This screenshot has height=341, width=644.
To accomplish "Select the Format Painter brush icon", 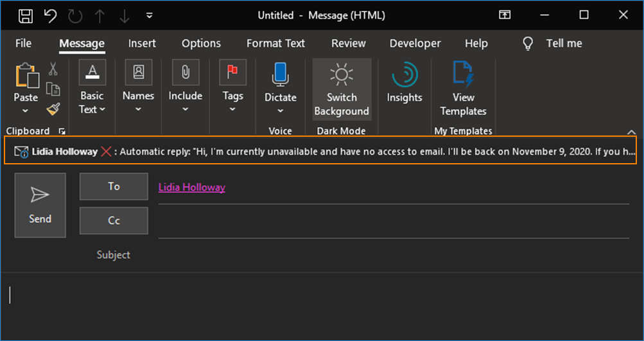I will click(53, 109).
